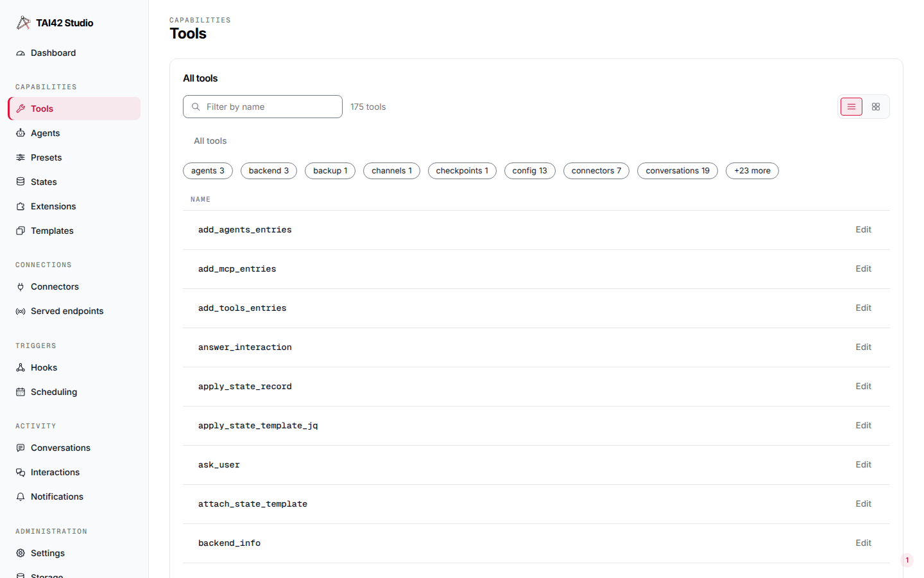Viewport: 924px width, 578px height.
Task: Edit the apply_state_record tool
Action: click(x=863, y=387)
